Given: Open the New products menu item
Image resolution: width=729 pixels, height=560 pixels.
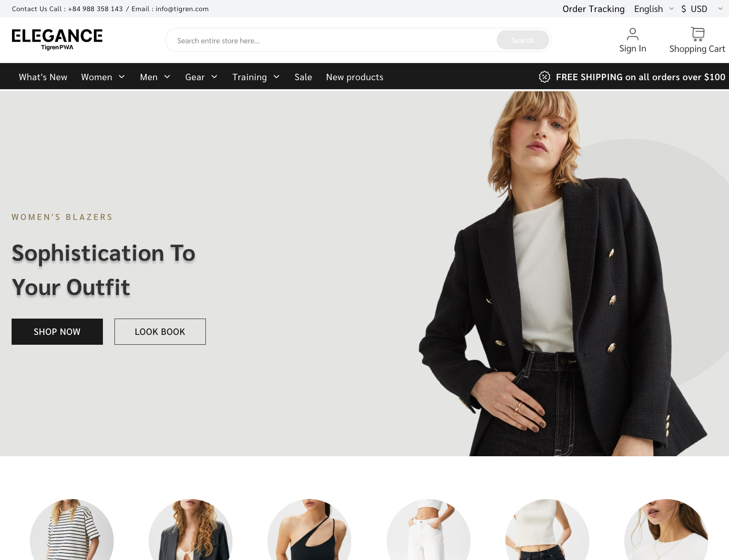Looking at the screenshot, I should 355,77.
